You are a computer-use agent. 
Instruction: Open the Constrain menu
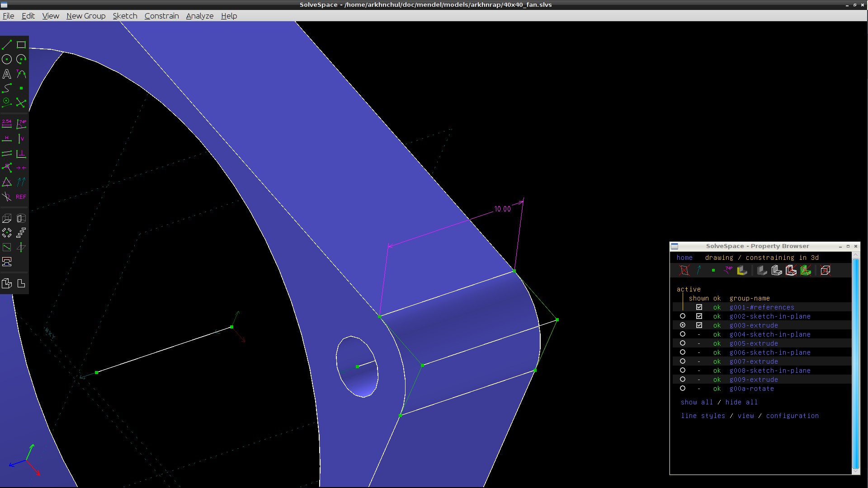point(161,16)
